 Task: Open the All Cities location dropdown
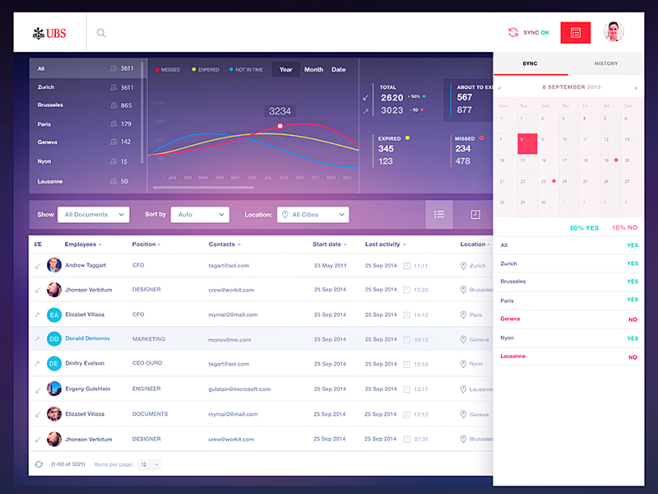click(313, 214)
